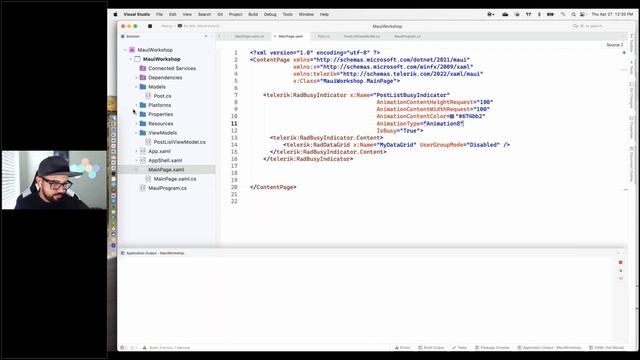Click the Connected Services purple icon
This screenshot has width=640, height=360.
point(143,68)
